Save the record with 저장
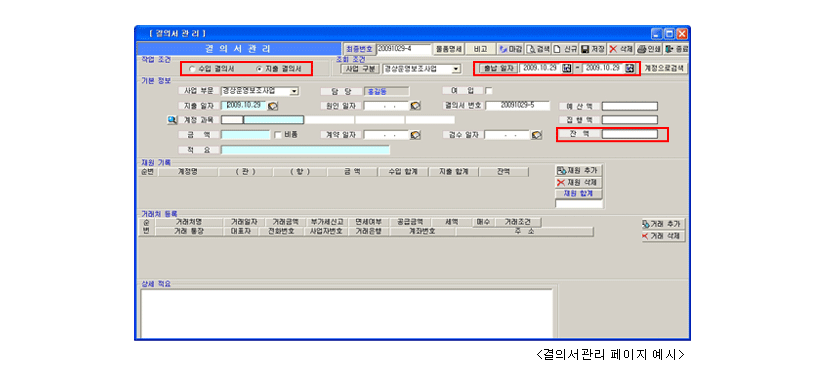This screenshot has width=825, height=384. click(593, 49)
